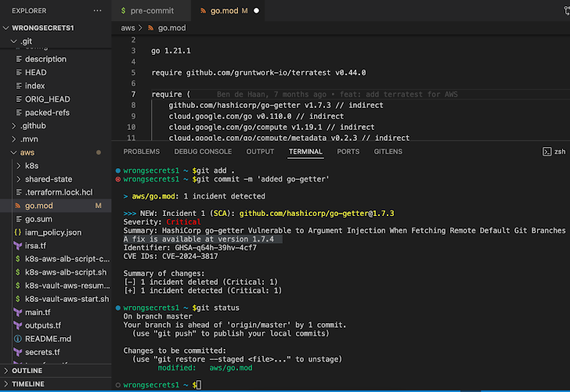Viewport: 570px width, 392px height.
Task: Switch to the PROBLEMS panel tab
Action: tap(141, 152)
